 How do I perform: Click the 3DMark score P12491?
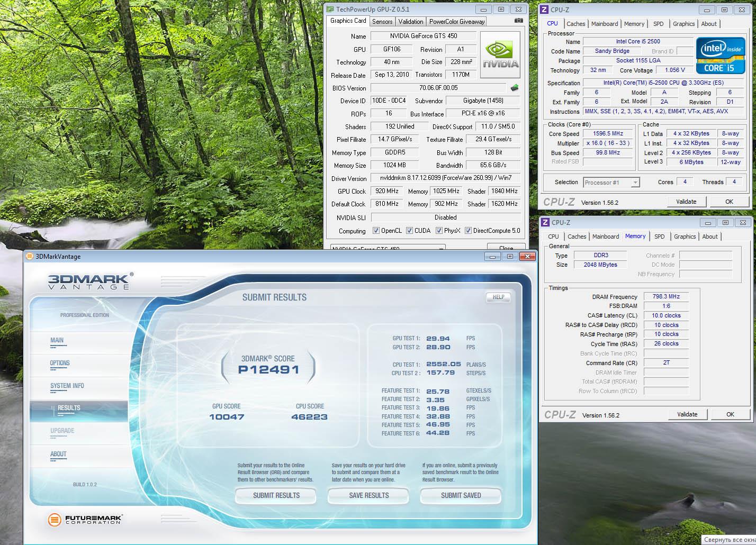coord(269,370)
